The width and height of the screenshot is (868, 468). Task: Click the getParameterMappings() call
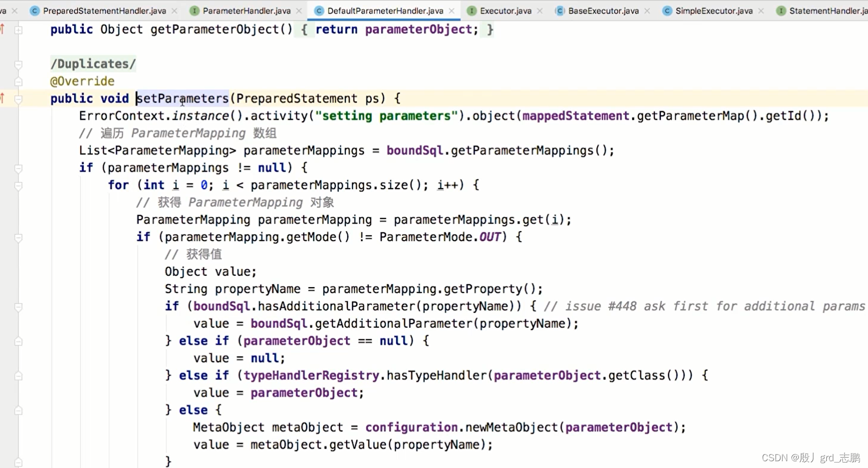pos(529,151)
